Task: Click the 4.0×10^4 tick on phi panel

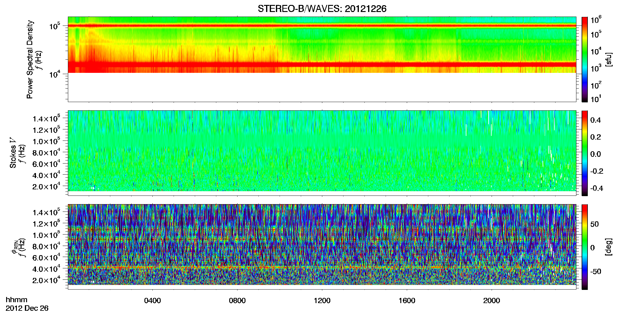Action: click(x=46, y=268)
